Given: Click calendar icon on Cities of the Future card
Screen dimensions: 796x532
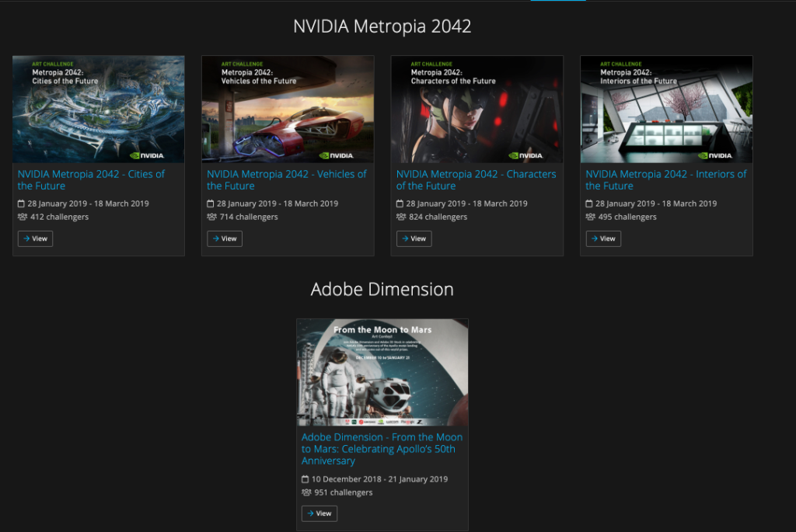Looking at the screenshot, I should click(x=21, y=204).
